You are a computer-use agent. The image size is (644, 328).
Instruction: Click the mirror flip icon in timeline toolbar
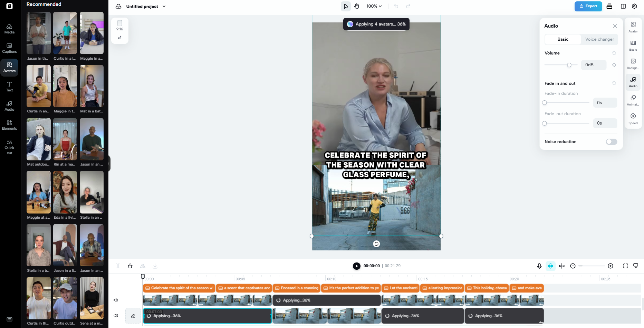[x=143, y=266]
